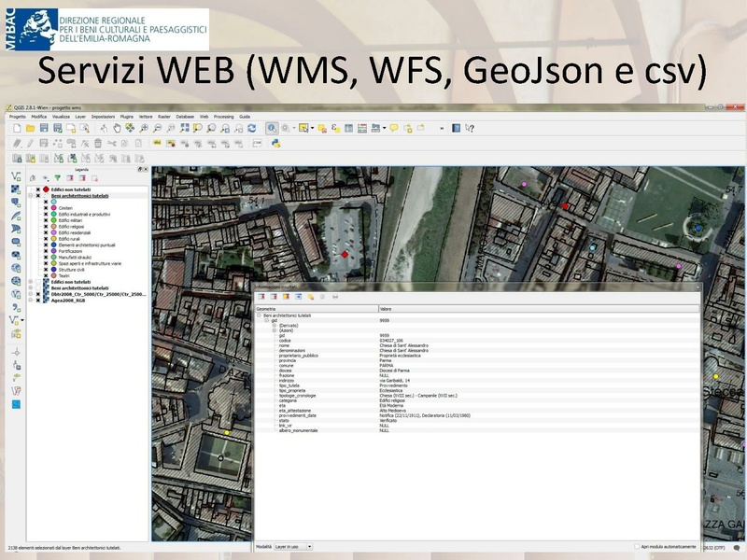Open the Modalità 'Layer in uso' dropdown
This screenshot has width=747, height=560.
(296, 546)
